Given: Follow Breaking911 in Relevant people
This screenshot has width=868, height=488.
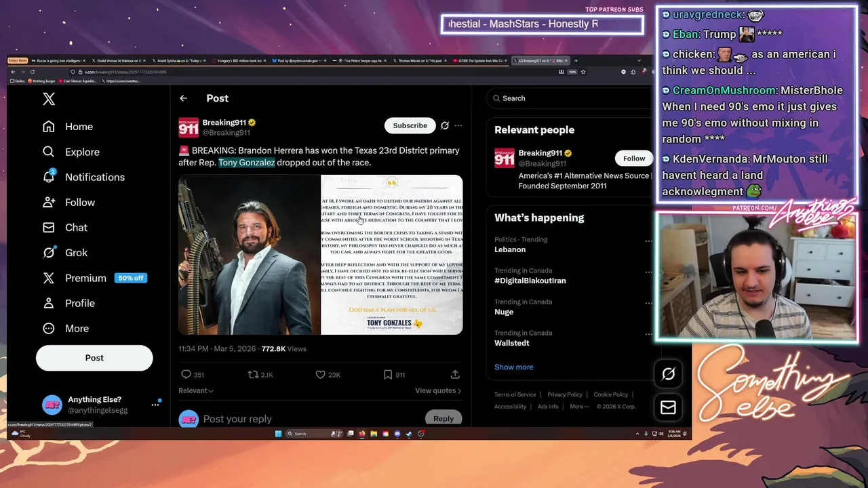Looking at the screenshot, I should pyautogui.click(x=634, y=159).
